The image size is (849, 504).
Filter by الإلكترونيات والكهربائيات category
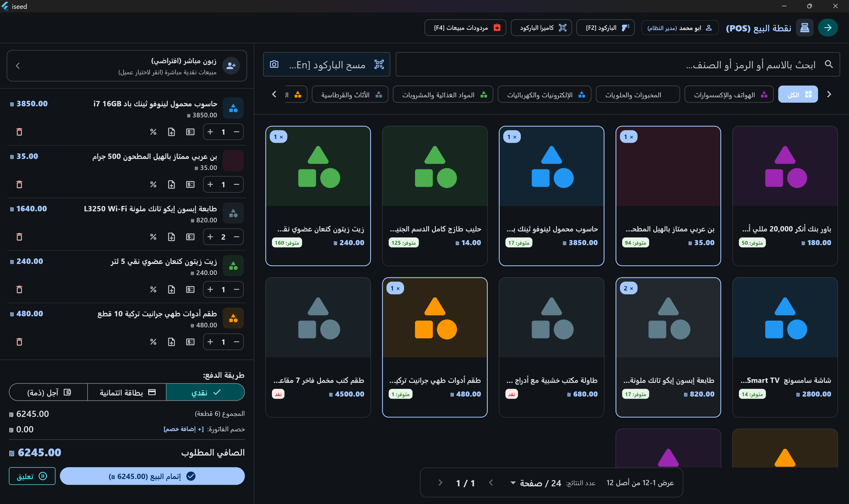(x=544, y=94)
